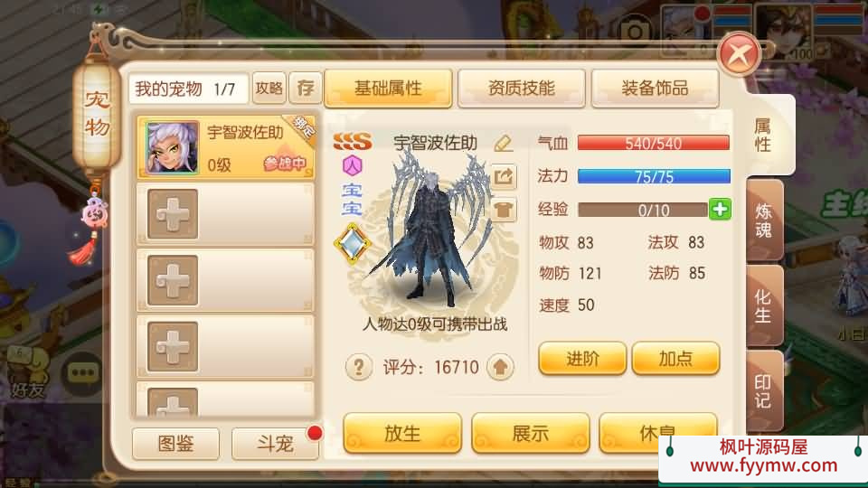The height and width of the screenshot is (488, 868).
Task: Click the 放生 release button
Action: 402,433
